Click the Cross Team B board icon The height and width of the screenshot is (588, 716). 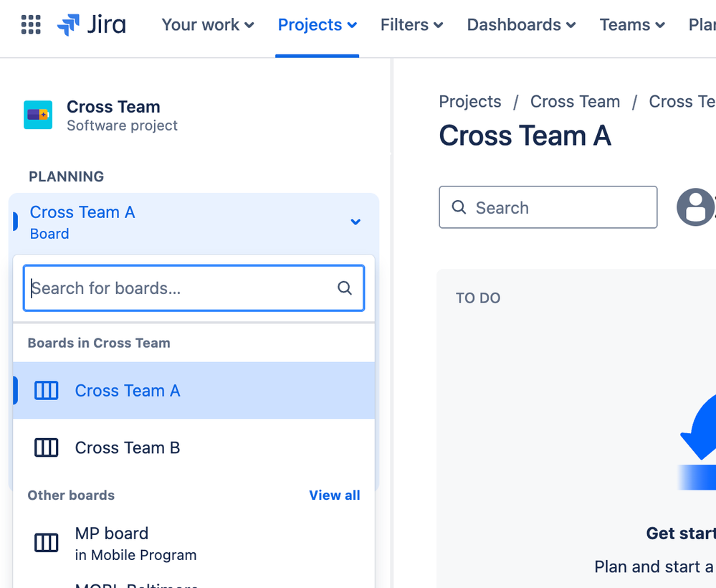[x=47, y=447]
